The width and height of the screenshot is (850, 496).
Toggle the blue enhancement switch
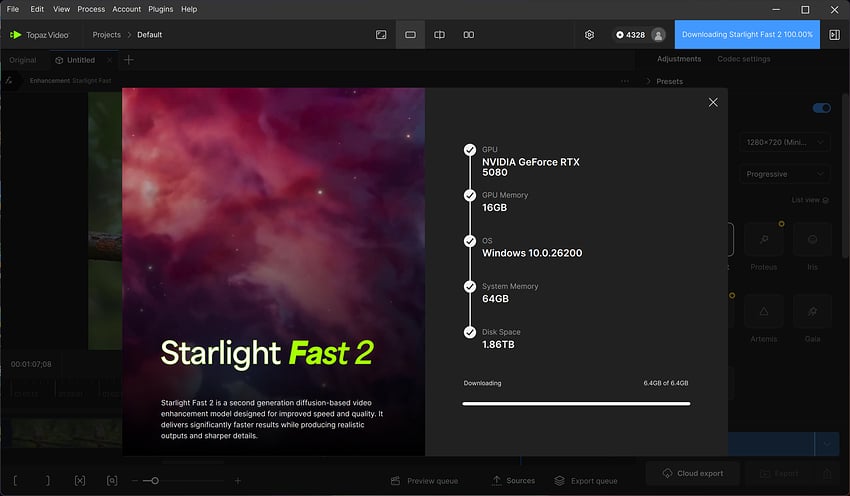coord(821,108)
